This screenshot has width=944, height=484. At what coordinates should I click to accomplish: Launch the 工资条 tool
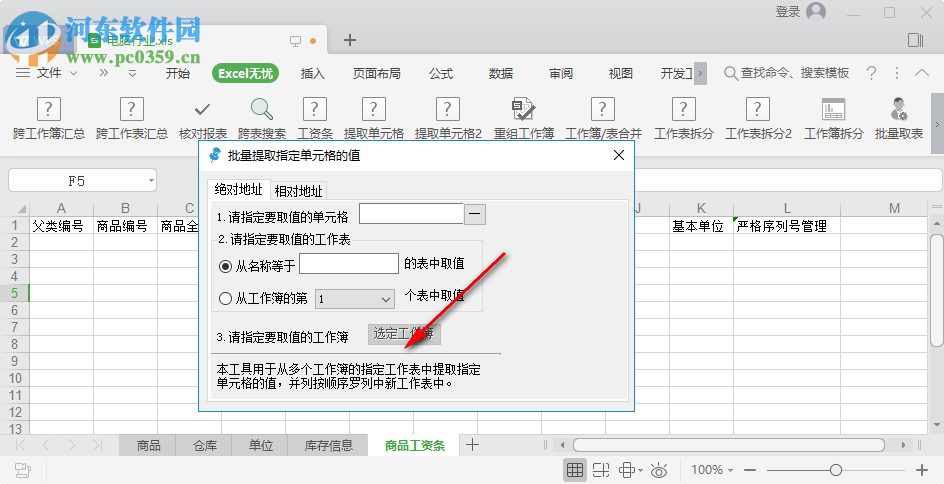point(314,119)
